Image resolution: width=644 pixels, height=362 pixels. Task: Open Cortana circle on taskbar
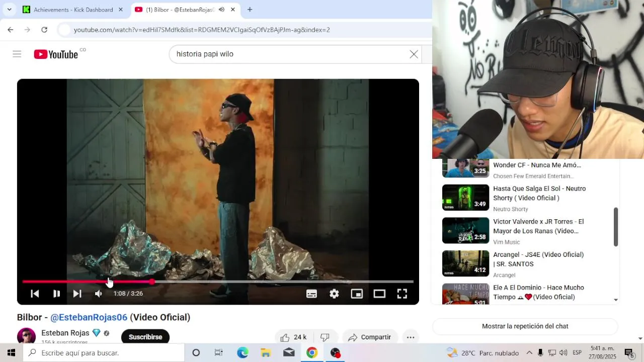point(196,353)
